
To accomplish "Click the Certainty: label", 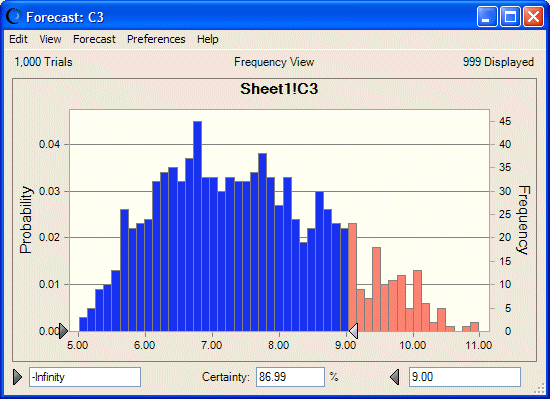I will point(226,377).
